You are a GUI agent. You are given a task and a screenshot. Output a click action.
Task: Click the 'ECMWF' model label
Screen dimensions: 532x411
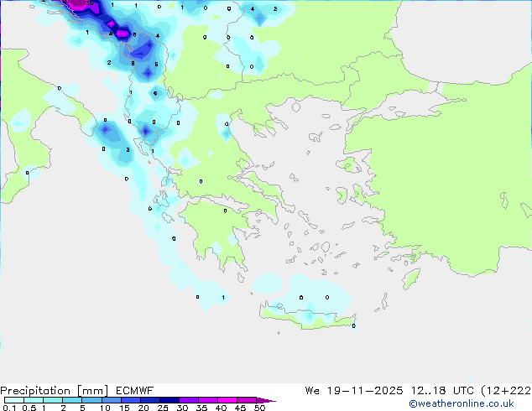pos(135,391)
